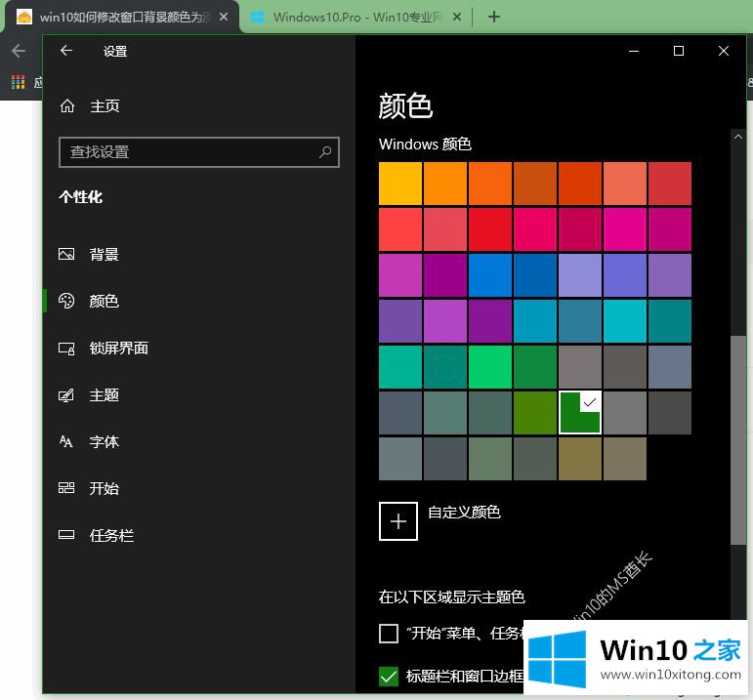Switch to the win10如何修改窗口背景颜色 tab
Image resolution: width=753 pixels, height=700 pixels.
[x=123, y=17]
